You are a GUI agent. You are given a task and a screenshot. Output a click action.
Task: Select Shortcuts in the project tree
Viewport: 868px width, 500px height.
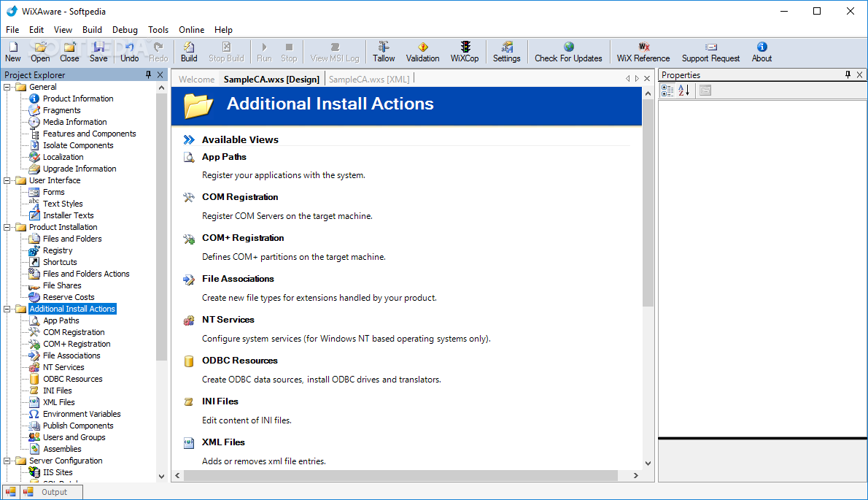(60, 262)
